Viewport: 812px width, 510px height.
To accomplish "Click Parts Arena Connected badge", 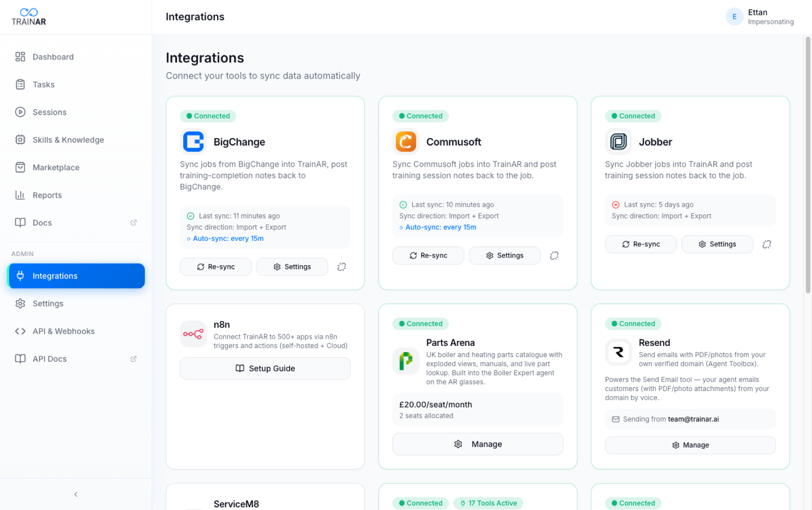I will point(421,324).
